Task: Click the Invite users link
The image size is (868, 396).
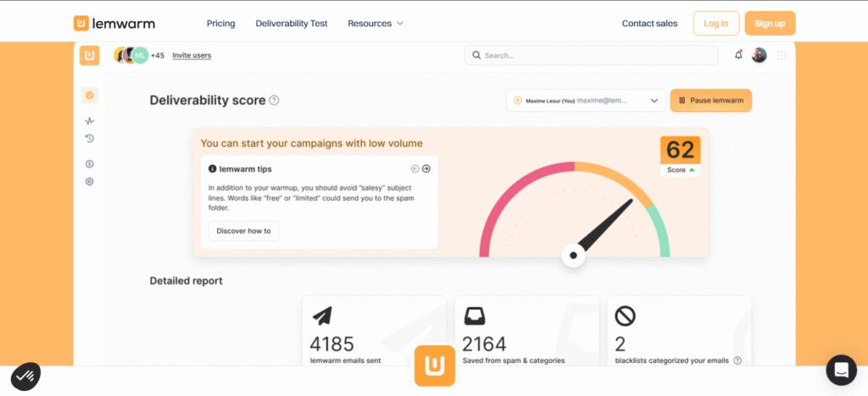Action: click(192, 55)
